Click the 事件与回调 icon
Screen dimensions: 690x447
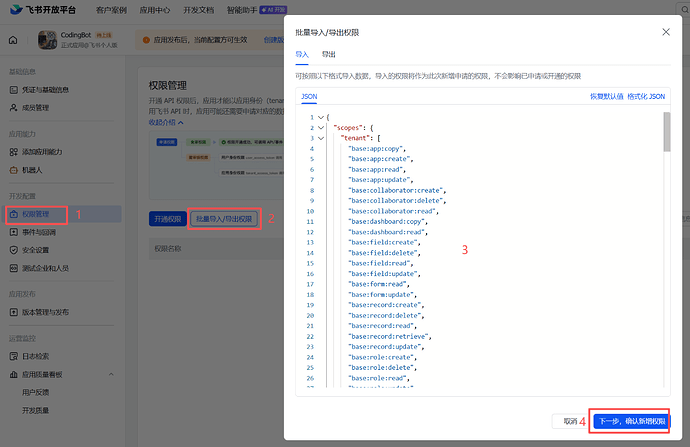pos(14,232)
